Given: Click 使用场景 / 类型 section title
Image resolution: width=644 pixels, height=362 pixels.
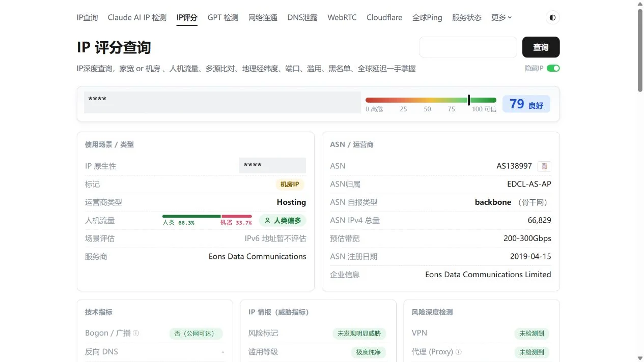Looking at the screenshot, I should tap(109, 144).
